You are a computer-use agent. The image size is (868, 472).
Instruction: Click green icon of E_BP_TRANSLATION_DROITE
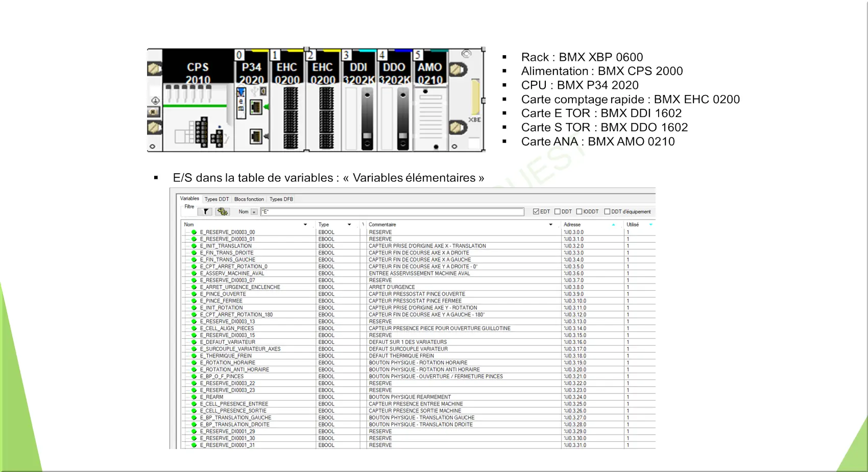pos(194,425)
